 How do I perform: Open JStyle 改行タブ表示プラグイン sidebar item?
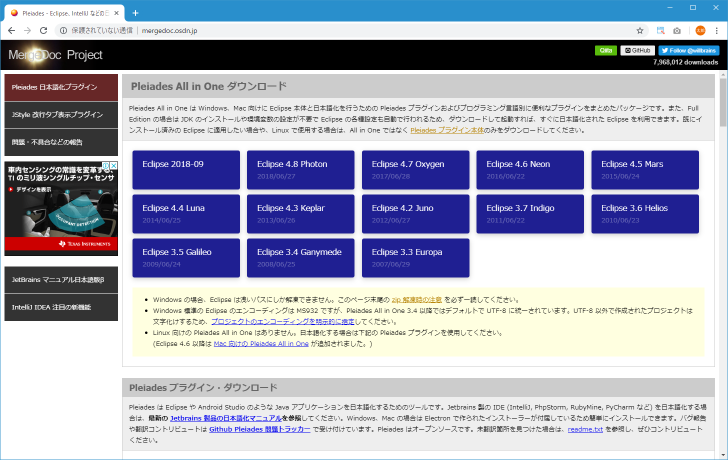tap(61, 115)
